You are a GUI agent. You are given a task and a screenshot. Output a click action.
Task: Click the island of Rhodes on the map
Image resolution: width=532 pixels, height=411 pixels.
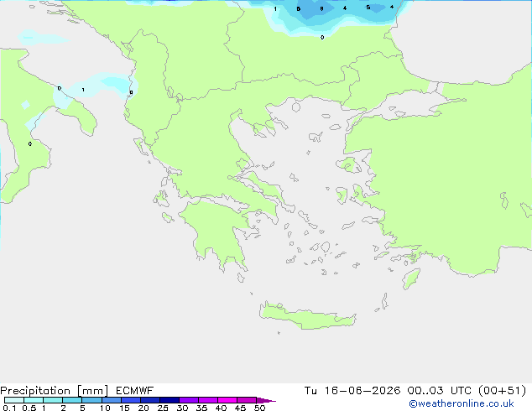[x=411, y=278]
